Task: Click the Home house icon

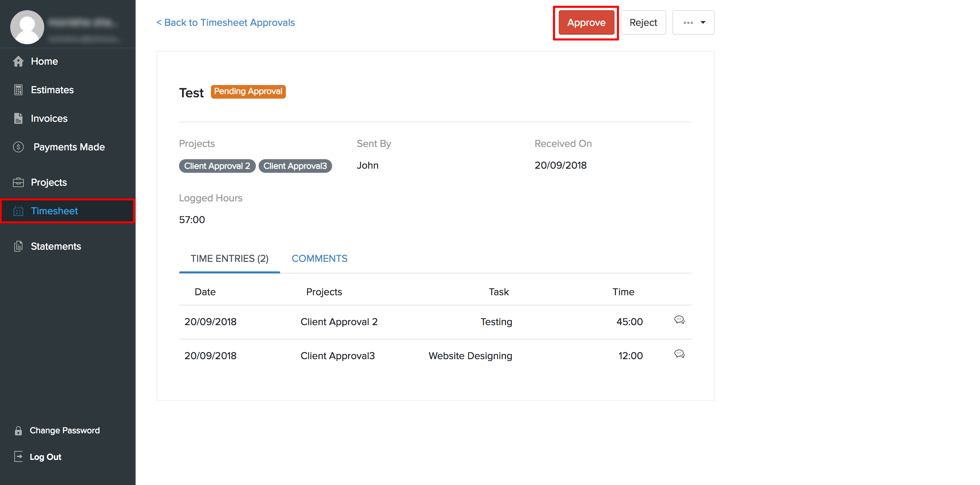Action: pos(18,61)
